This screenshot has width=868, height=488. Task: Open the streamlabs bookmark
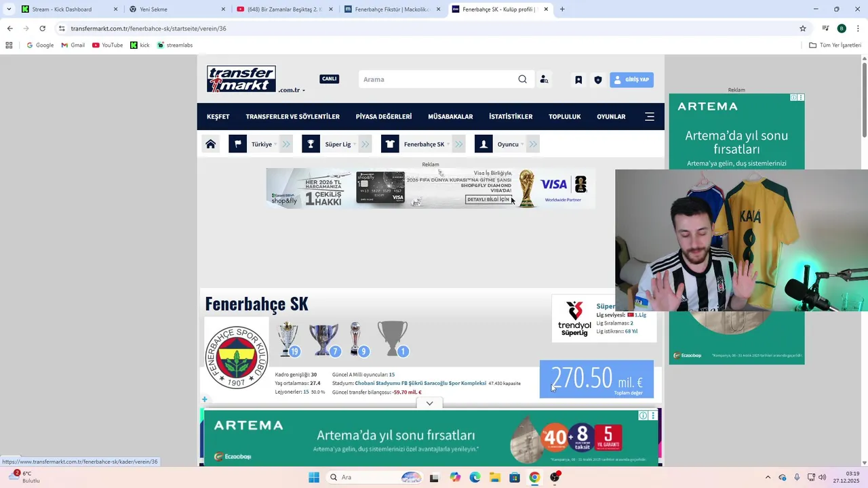(175, 45)
